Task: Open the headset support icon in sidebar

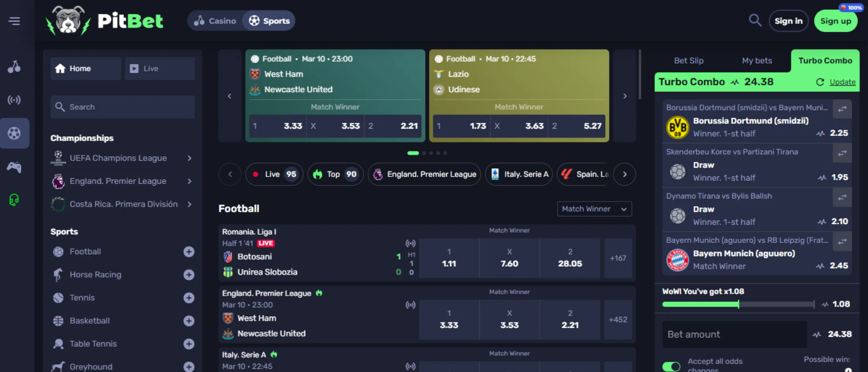Action: point(14,200)
